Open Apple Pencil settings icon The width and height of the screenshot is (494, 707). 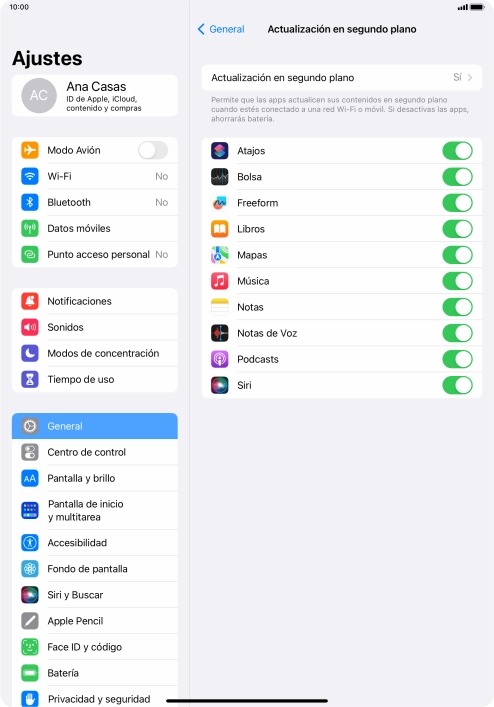coord(30,621)
